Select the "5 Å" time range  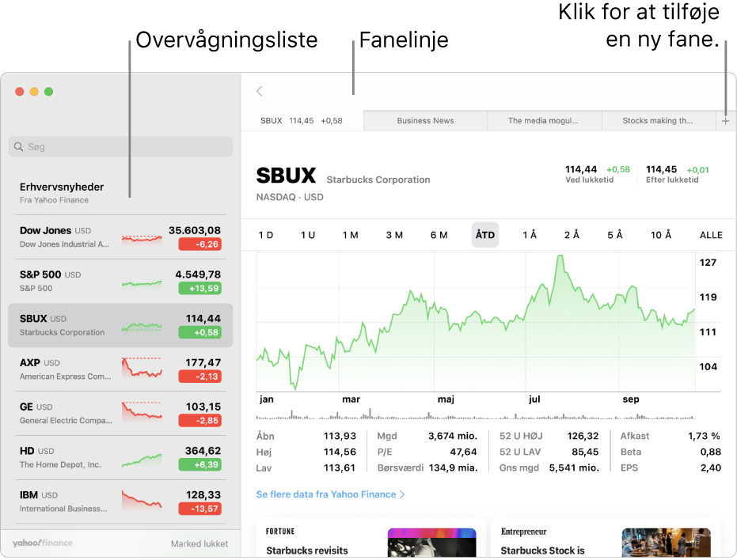point(615,234)
